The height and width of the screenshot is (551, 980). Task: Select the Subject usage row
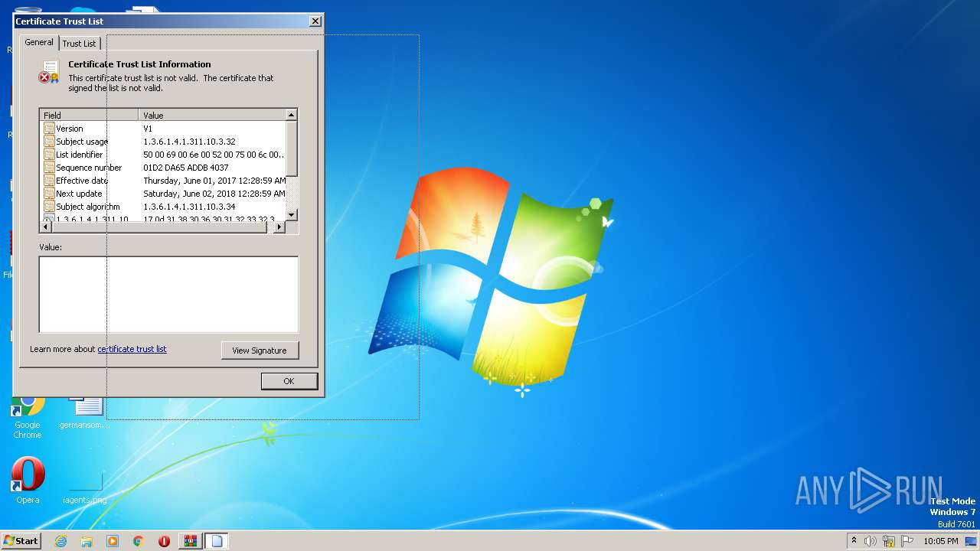(x=163, y=142)
